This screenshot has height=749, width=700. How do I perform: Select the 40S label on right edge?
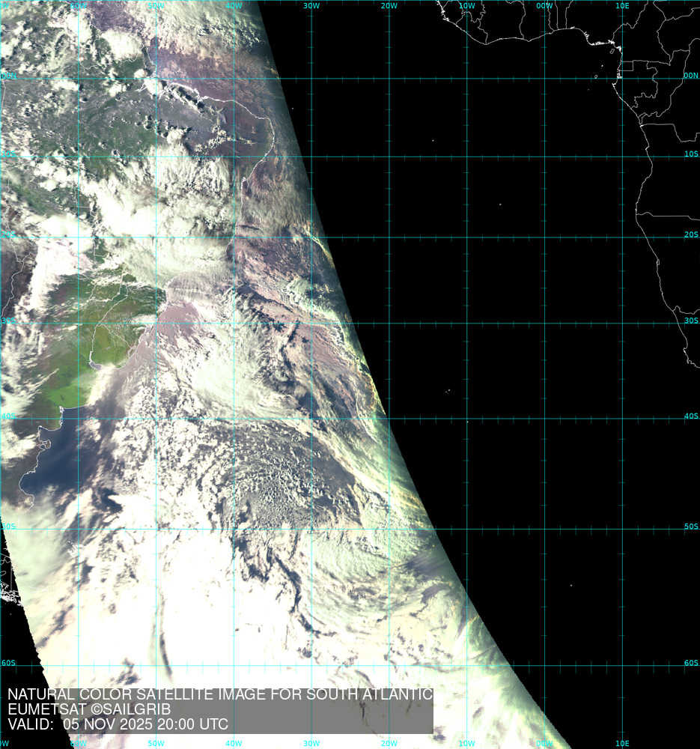point(691,416)
